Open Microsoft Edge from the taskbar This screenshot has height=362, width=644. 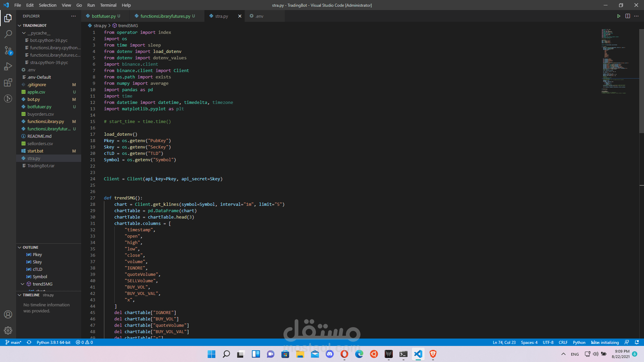[x=359, y=354]
